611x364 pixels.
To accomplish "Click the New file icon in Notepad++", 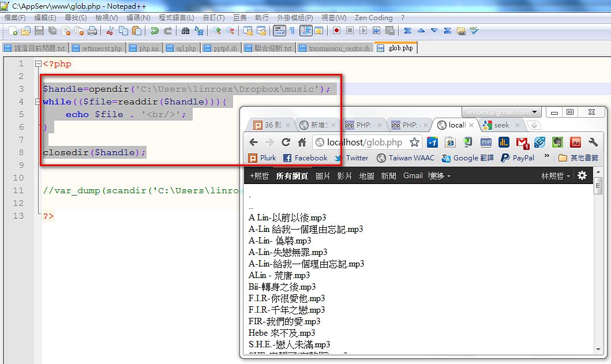I will [x=13, y=31].
